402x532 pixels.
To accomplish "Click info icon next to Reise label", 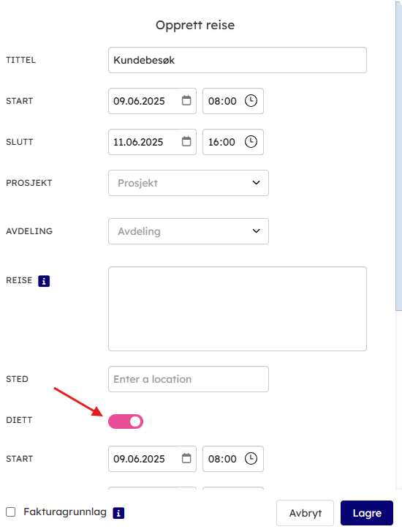I will (44, 281).
